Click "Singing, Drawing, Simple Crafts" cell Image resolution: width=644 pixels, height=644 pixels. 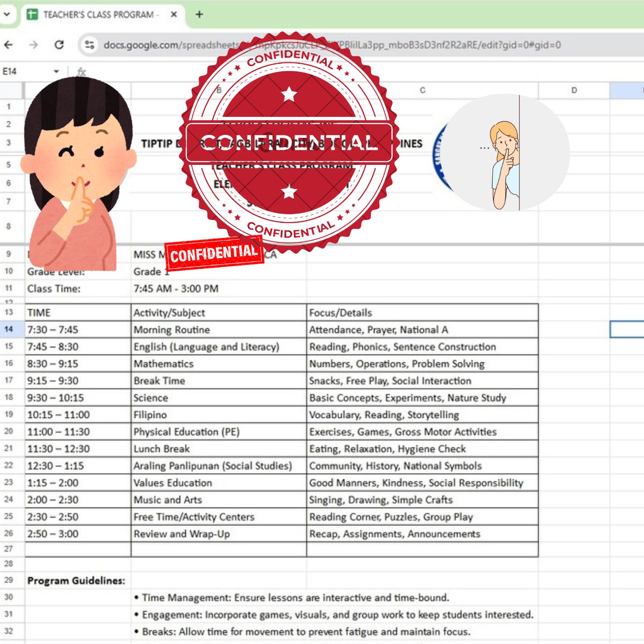[x=422, y=500]
